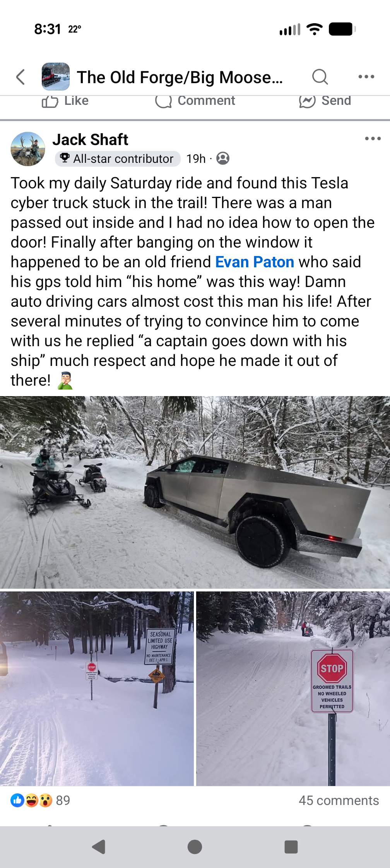The height and width of the screenshot is (868, 390).
Task: Open post options menu for Jack Shaft's post
Action: [x=373, y=138]
